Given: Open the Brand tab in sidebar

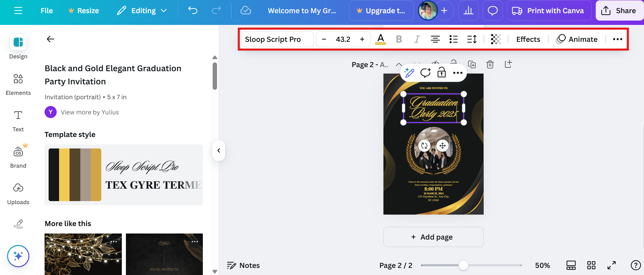Looking at the screenshot, I should (x=18, y=158).
